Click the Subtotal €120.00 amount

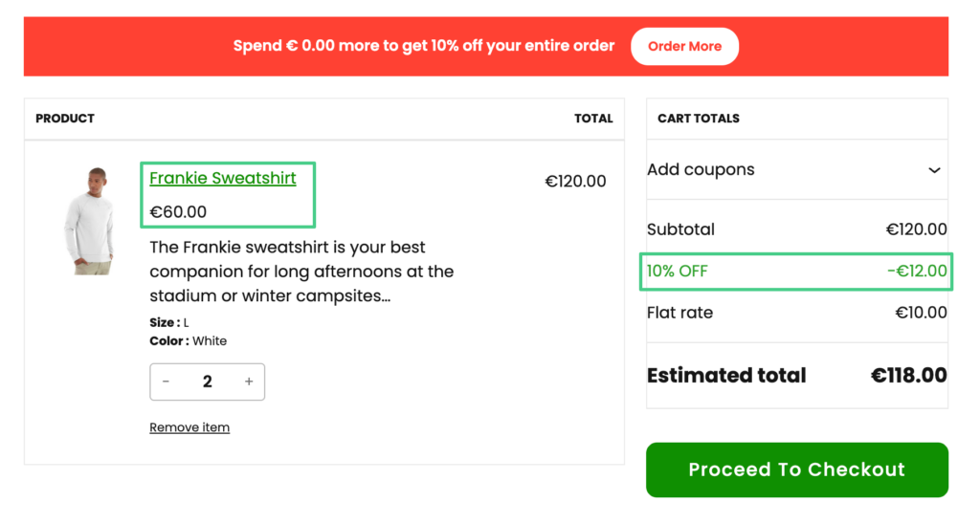point(916,229)
